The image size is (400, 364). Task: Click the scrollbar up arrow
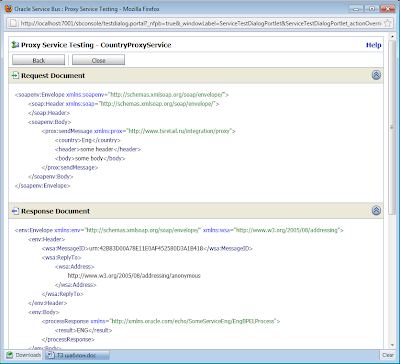[392, 36]
